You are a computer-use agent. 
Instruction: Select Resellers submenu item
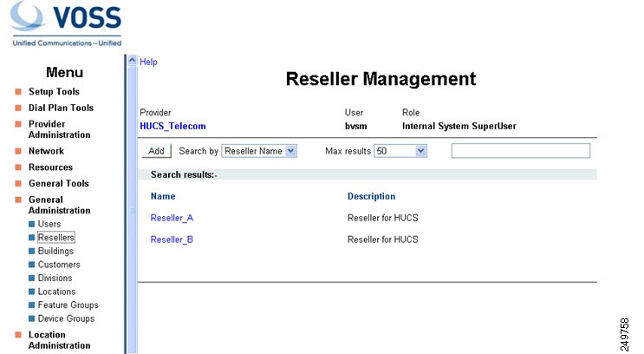point(56,238)
